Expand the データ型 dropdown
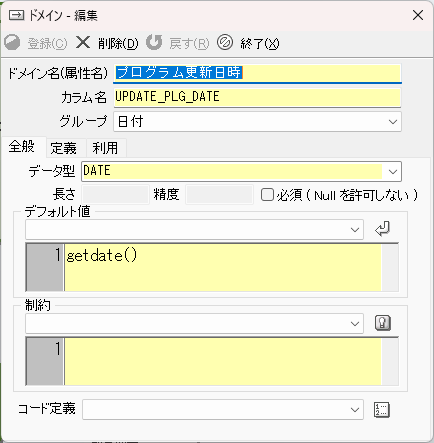This screenshot has width=434, height=443. pos(393,172)
